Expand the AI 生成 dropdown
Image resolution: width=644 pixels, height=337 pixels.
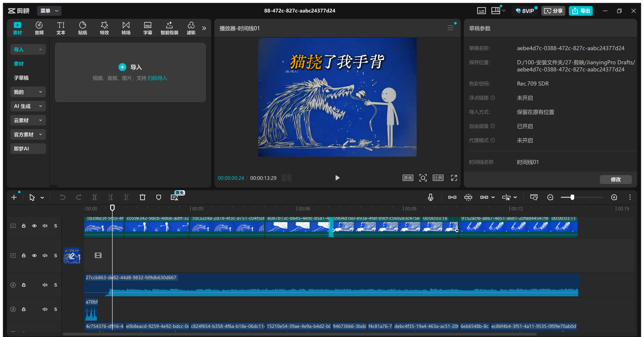pos(41,106)
